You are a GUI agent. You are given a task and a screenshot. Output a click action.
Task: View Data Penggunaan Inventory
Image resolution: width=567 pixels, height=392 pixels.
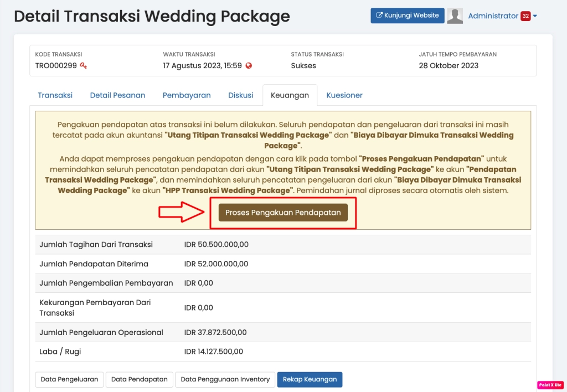click(x=225, y=379)
